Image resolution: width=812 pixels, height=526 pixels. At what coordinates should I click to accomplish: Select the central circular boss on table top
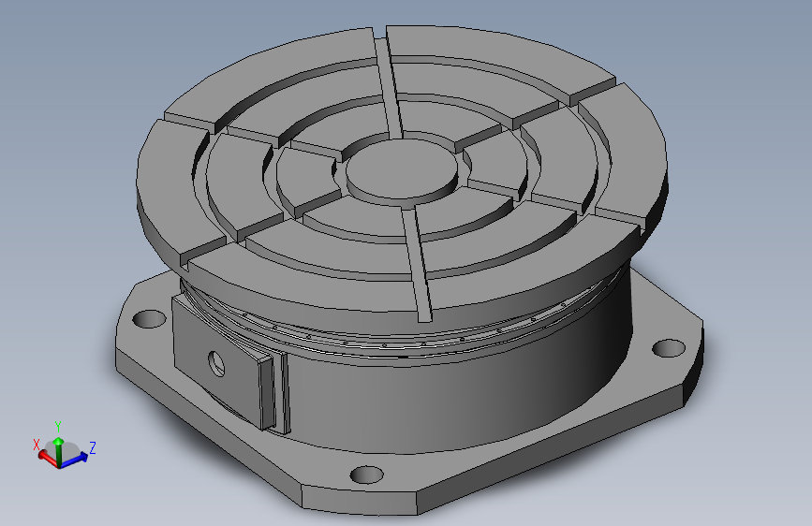pos(402,169)
